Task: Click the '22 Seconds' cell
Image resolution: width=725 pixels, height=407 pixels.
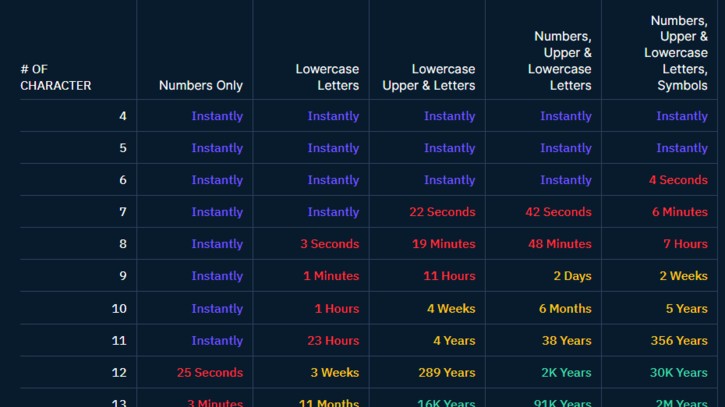Action: [x=442, y=212]
